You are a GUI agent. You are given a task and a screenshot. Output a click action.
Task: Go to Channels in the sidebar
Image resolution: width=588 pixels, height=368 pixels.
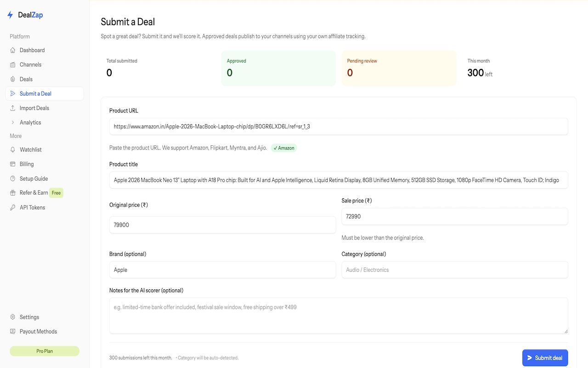[x=45, y=65]
